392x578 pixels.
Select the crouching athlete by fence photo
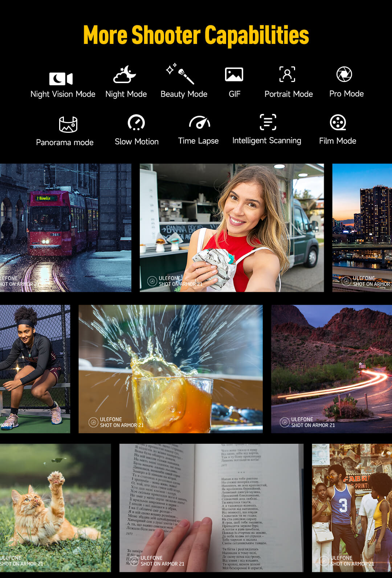[x=35, y=369]
